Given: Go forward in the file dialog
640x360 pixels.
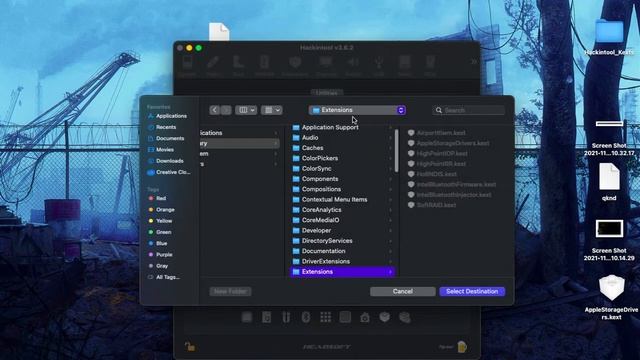Looking at the screenshot, I should coord(226,110).
